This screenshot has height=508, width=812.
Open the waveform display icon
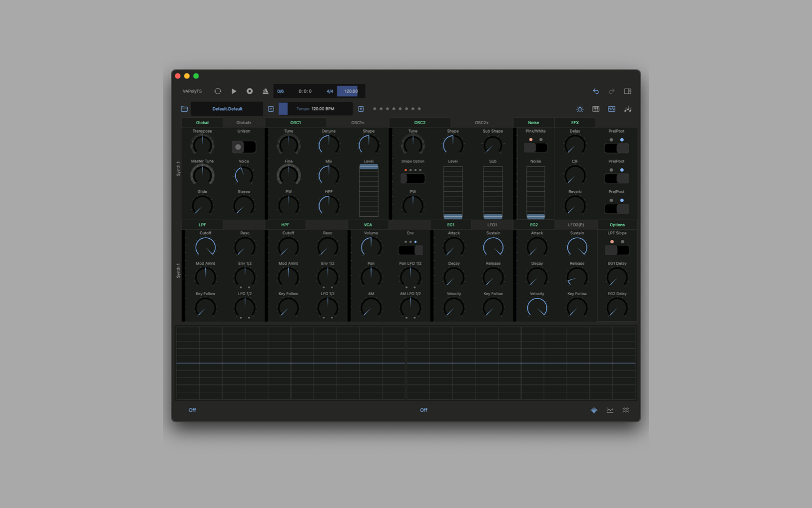pos(612,109)
